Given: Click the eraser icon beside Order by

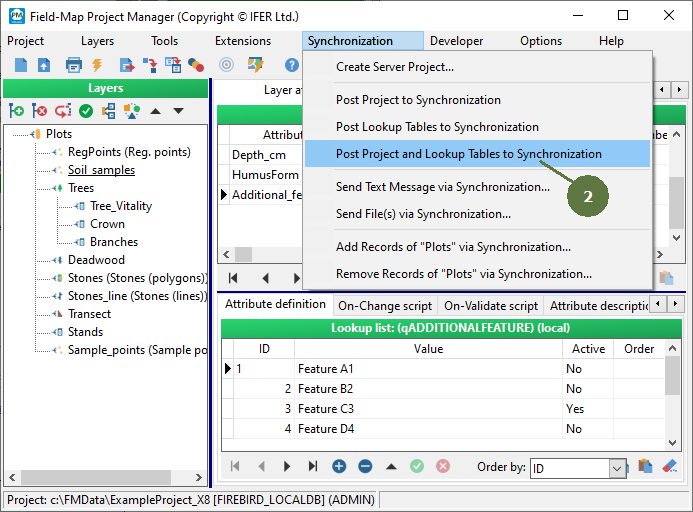Looking at the screenshot, I should tap(671, 466).
